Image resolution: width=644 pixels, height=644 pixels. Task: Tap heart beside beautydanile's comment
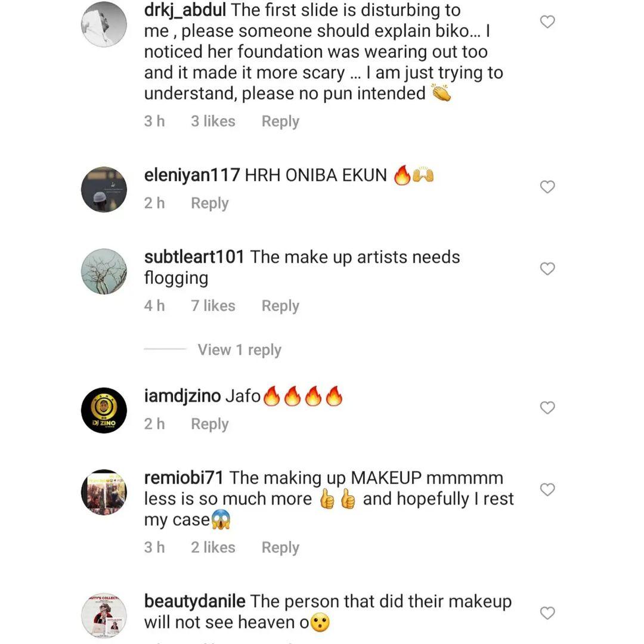pos(547,613)
